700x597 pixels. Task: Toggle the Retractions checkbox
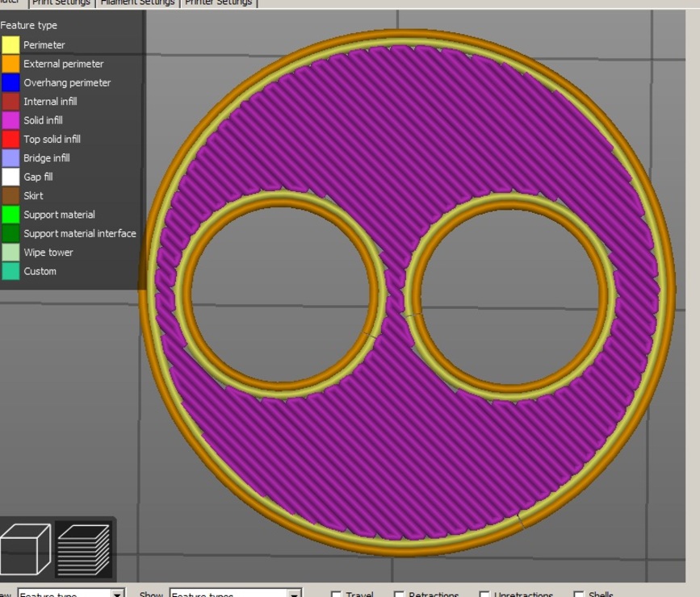(399, 594)
